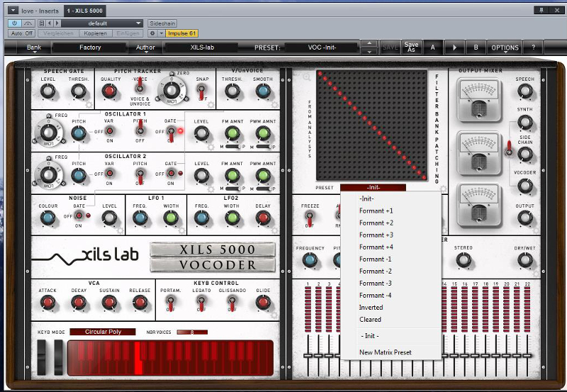567x392 pixels.
Task: Toggle the Noise Gate button
Action: (x=79, y=215)
